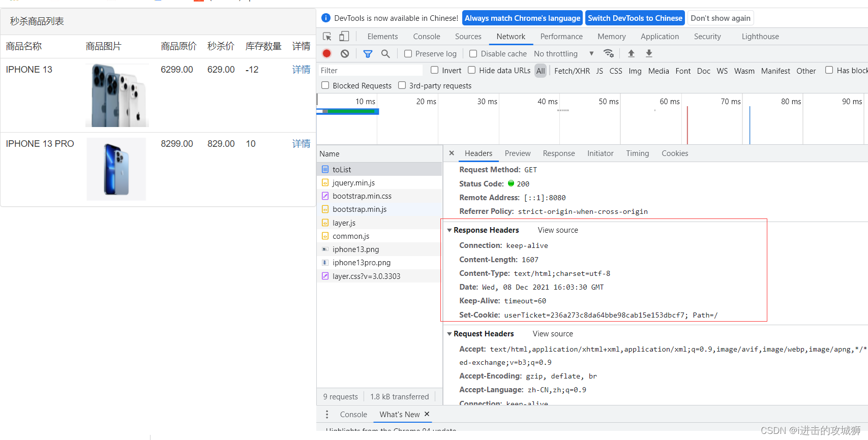Switch to the Timing detail tab
868x440 pixels.
(x=638, y=153)
